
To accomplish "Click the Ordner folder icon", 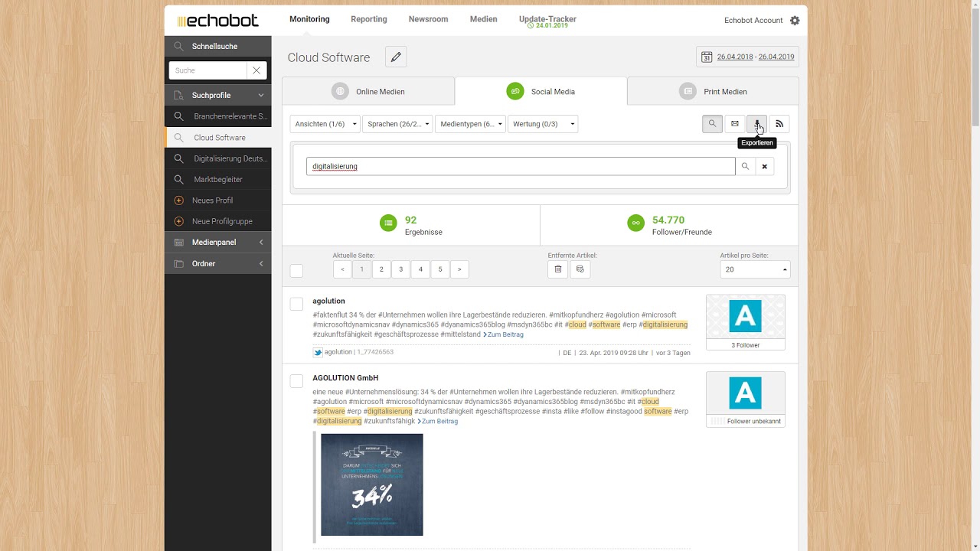I will tap(178, 264).
